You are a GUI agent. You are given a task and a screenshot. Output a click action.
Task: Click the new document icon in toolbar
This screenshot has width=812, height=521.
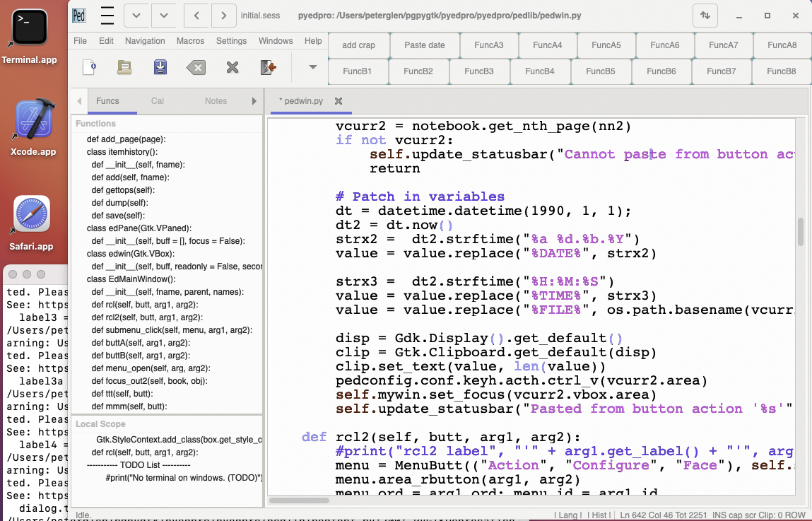pos(89,67)
